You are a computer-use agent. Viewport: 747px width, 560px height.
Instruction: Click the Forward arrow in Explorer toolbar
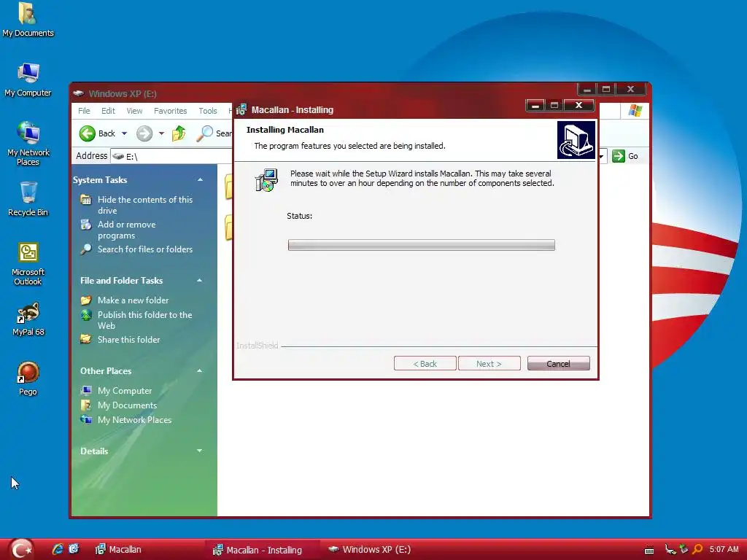tap(144, 133)
